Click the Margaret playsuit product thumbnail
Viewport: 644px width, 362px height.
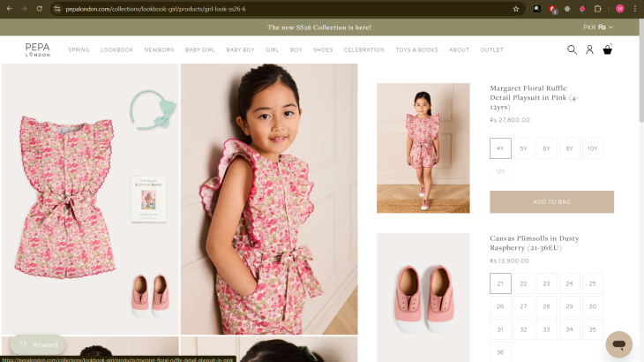point(423,147)
